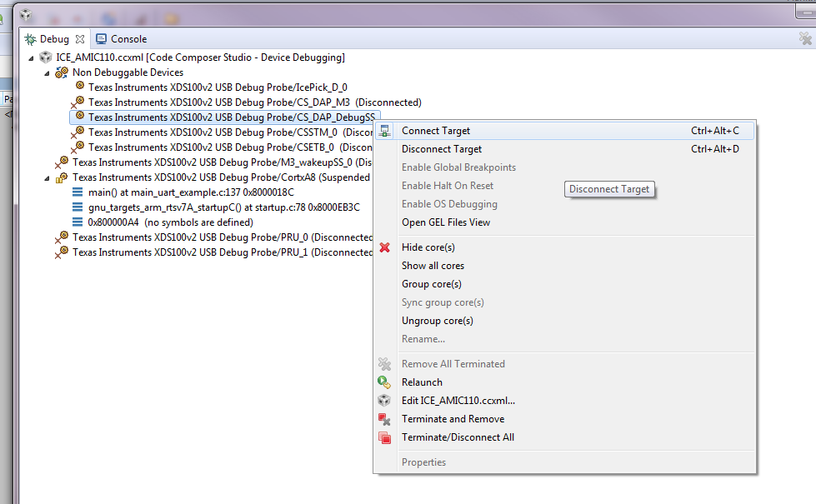Select main() stack frame at main_uart_example.c:137
Image resolution: width=816 pixels, height=504 pixels.
(191, 192)
